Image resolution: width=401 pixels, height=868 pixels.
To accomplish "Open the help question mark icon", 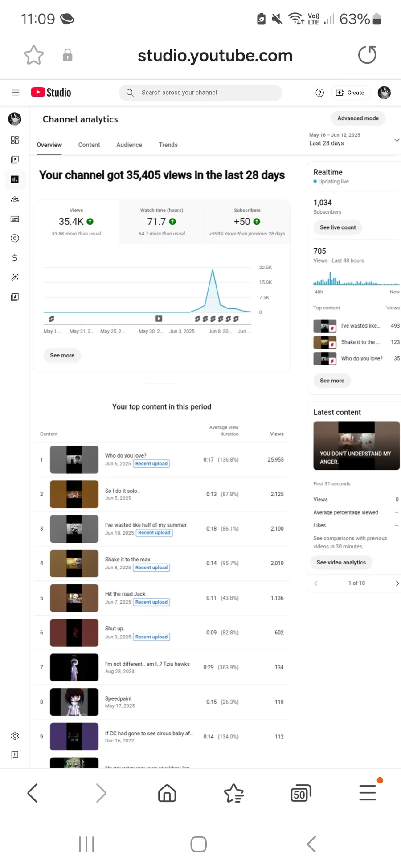I will tap(319, 93).
